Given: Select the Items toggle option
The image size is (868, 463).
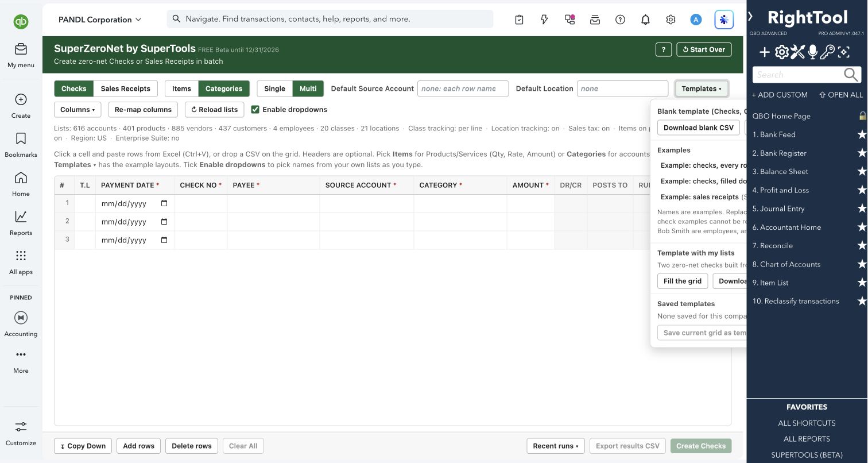Looking at the screenshot, I should (x=181, y=88).
